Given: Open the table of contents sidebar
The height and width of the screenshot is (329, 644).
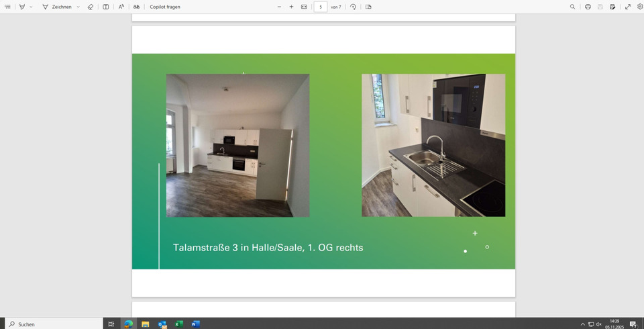Looking at the screenshot, I should [x=7, y=7].
